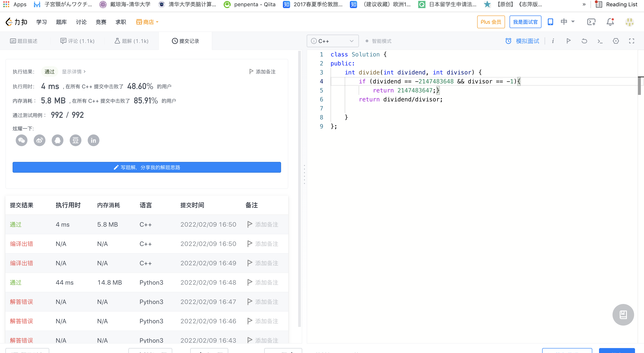Open the Apps grid in bookmarks bar

[x=15, y=4]
